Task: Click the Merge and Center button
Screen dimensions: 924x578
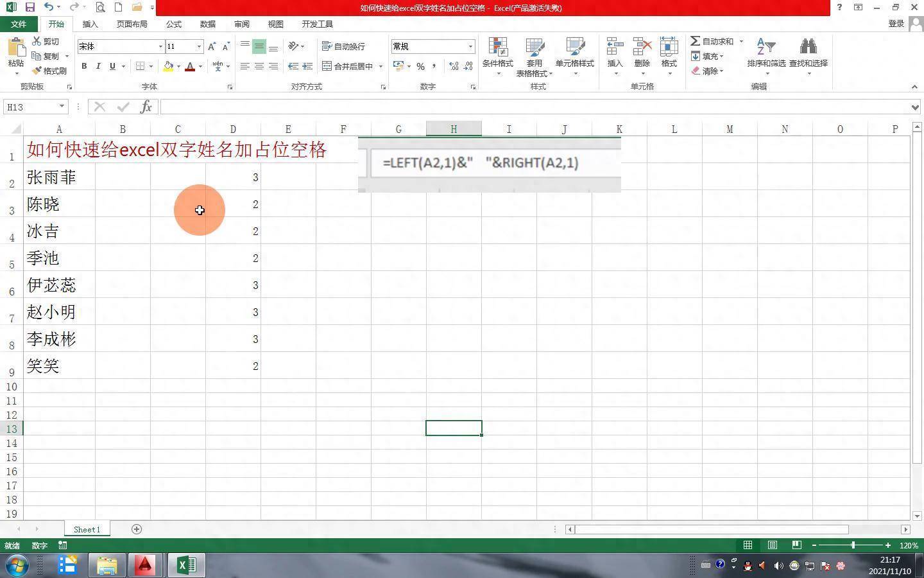Action: (x=348, y=66)
